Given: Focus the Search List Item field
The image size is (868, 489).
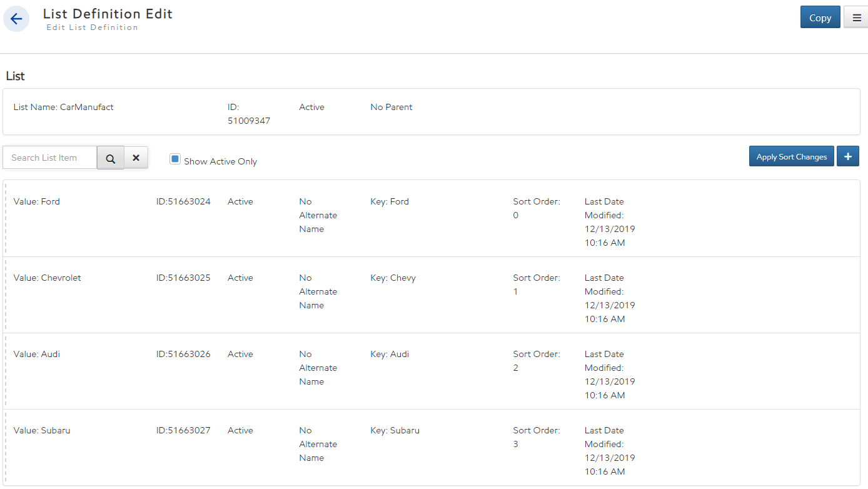Looking at the screenshot, I should [50, 158].
